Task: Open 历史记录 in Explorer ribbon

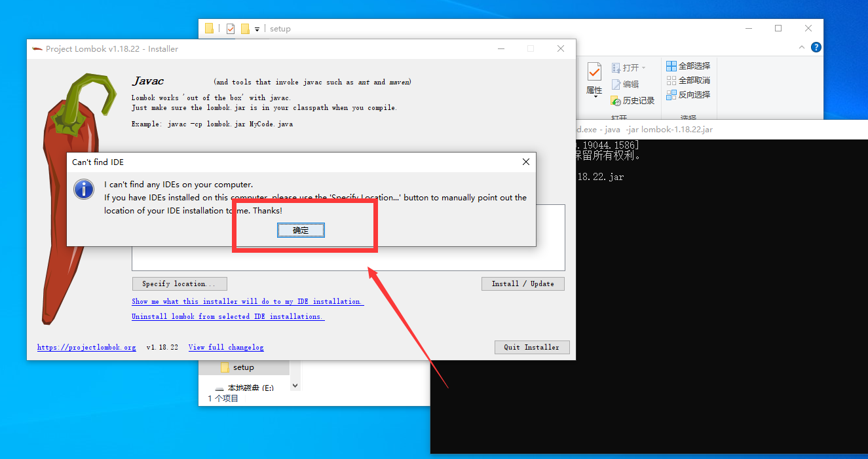Action: click(632, 100)
